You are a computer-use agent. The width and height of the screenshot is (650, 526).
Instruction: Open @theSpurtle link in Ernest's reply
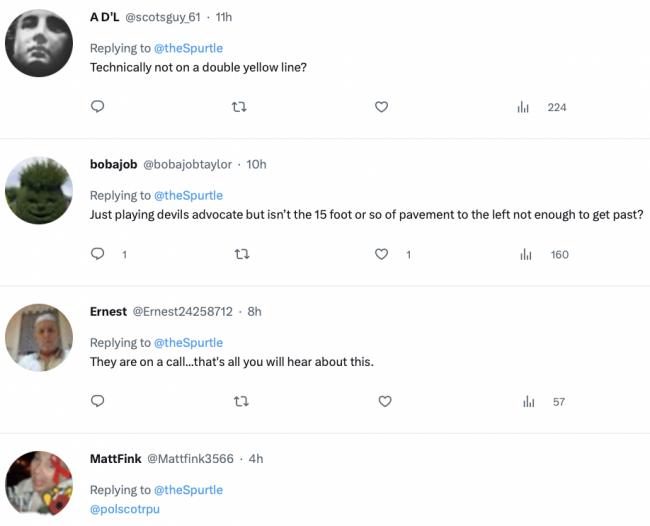188,342
